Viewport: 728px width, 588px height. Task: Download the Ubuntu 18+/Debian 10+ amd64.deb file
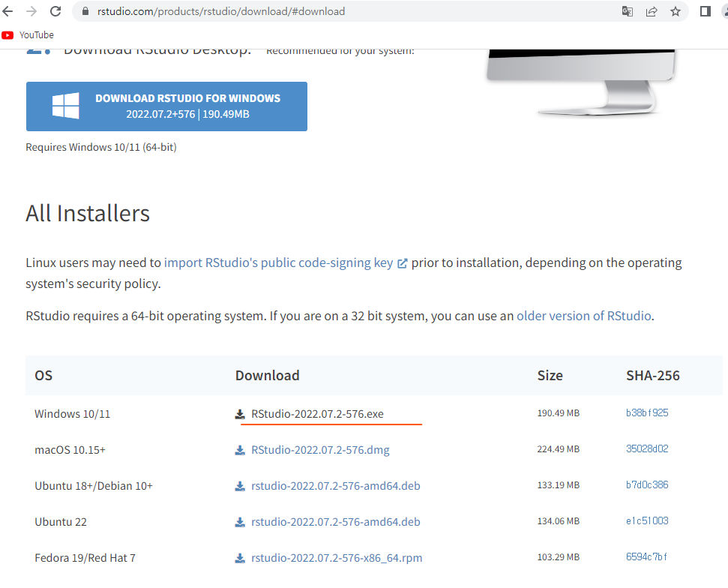coord(336,486)
